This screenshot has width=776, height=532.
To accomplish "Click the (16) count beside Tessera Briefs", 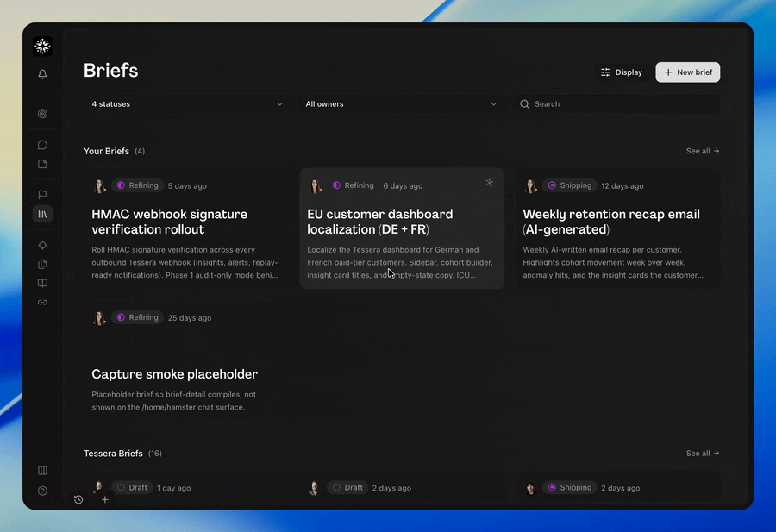I will click(155, 454).
